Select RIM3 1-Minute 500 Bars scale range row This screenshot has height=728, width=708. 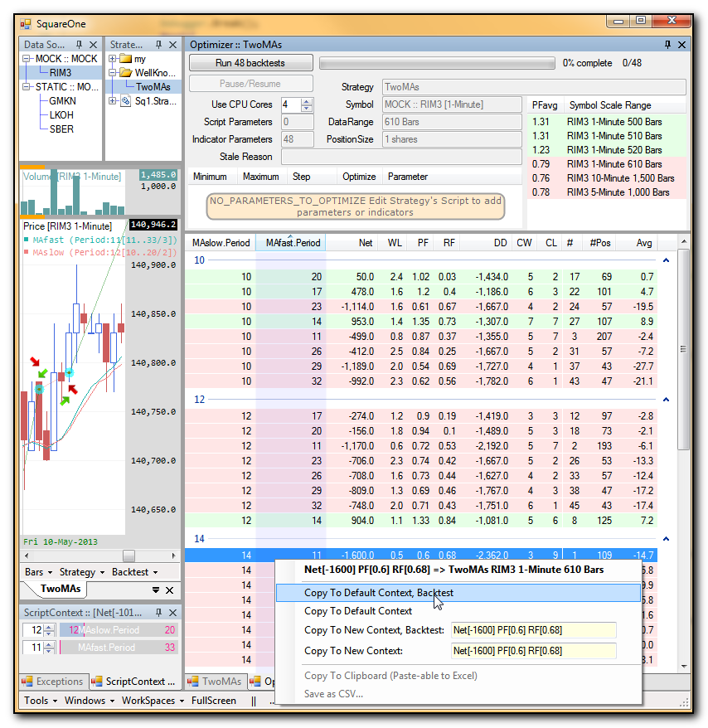point(607,122)
